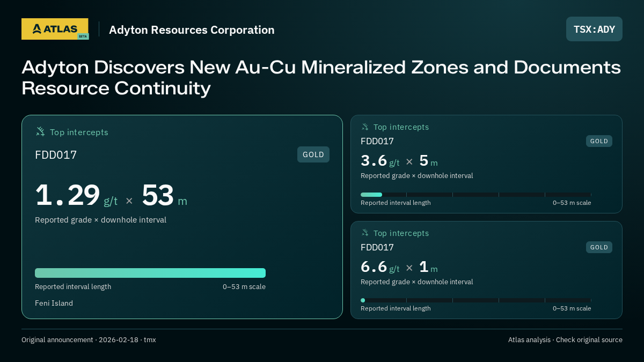Viewport: 644px width, 362px height.
Task: Click the Top intercepts label in the large card
Action: coord(79,132)
